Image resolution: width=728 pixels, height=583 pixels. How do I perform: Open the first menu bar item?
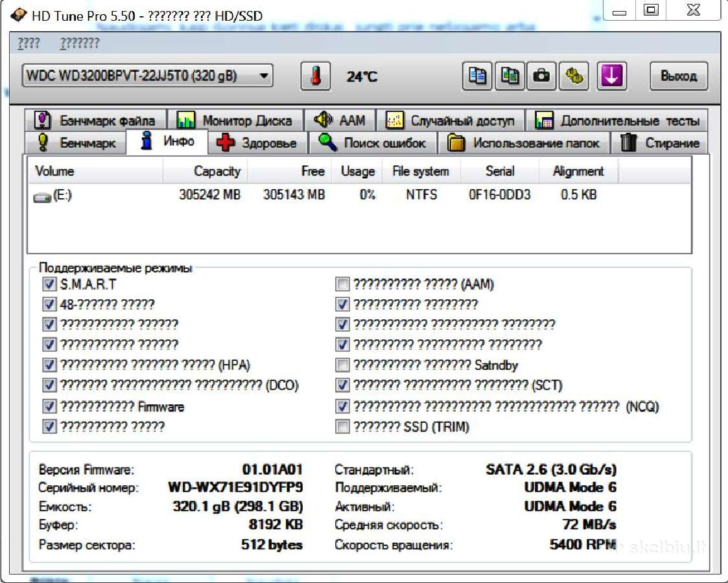pos(29,43)
